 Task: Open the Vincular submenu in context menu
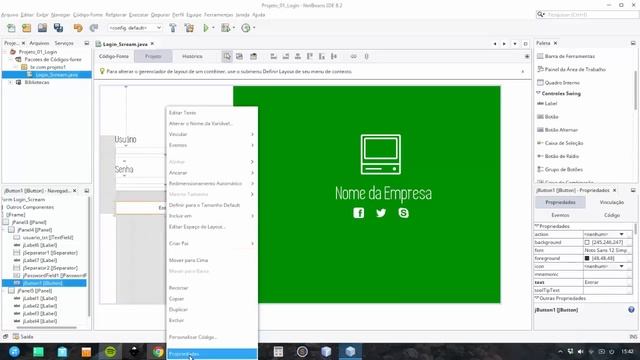point(212,134)
